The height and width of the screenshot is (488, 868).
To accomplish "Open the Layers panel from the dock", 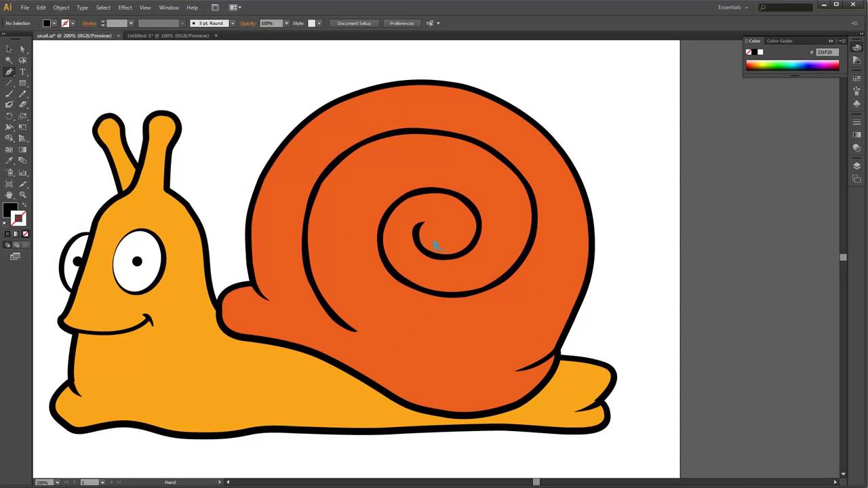I will [x=857, y=166].
